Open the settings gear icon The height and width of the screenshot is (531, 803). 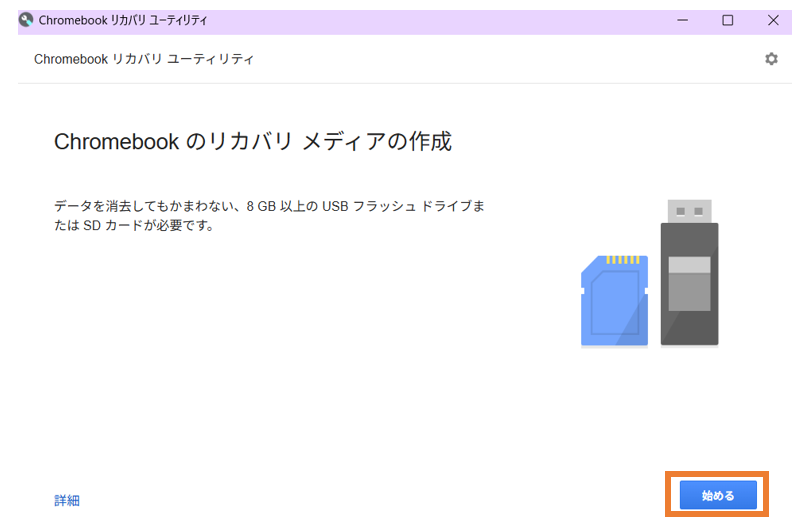pos(771,59)
